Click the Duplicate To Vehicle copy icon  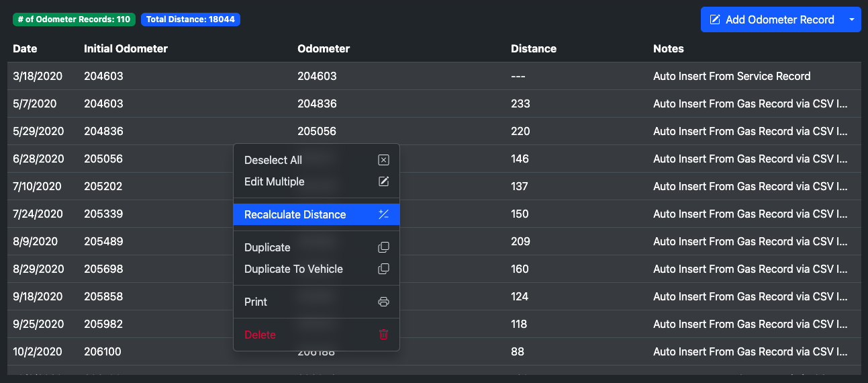tap(383, 269)
